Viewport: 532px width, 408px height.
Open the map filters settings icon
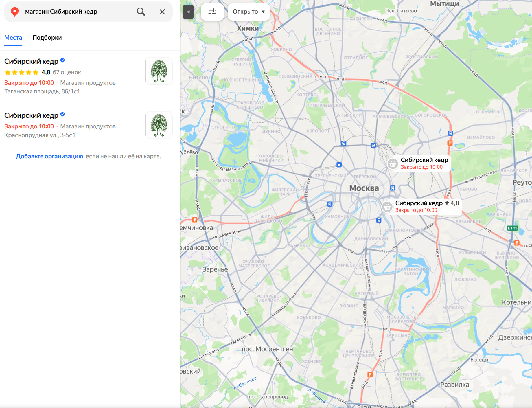coord(212,12)
